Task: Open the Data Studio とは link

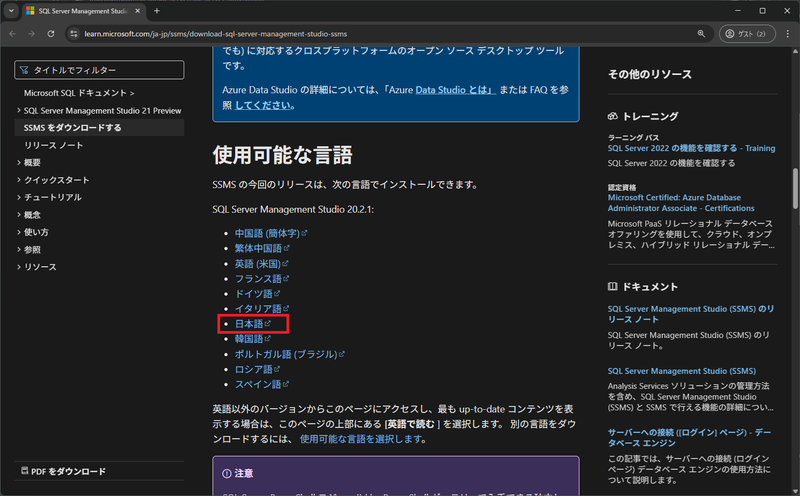Action: pyautogui.click(x=455, y=90)
